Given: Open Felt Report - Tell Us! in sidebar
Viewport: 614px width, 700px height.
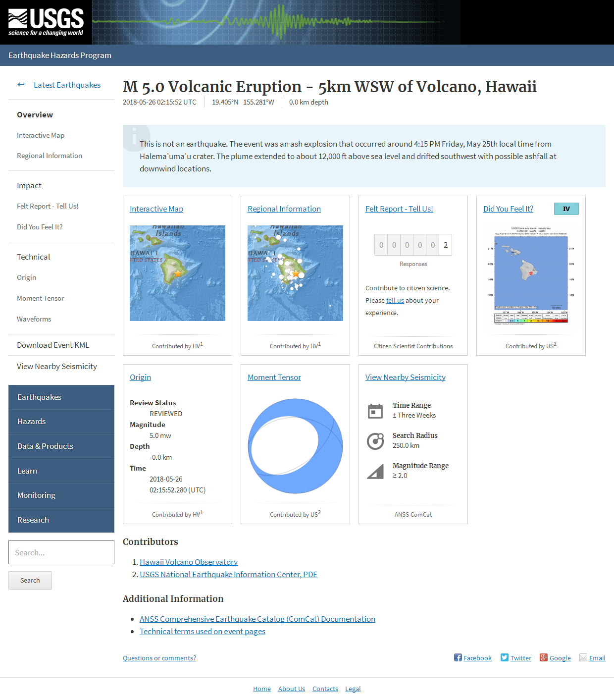Looking at the screenshot, I should click(x=48, y=206).
